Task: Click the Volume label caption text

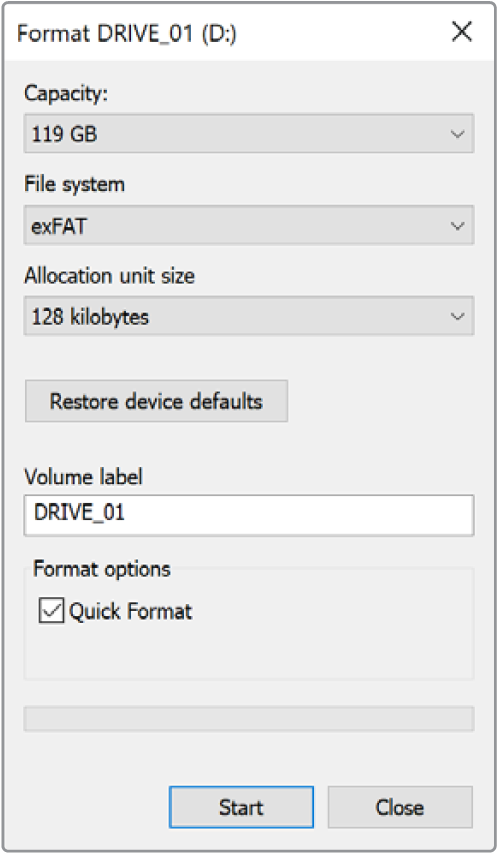Action: click(x=84, y=477)
